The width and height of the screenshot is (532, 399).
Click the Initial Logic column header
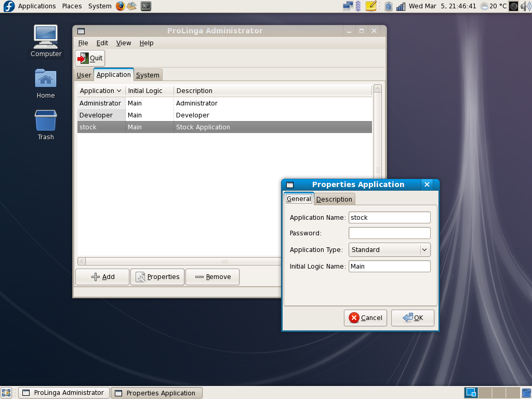coord(149,91)
